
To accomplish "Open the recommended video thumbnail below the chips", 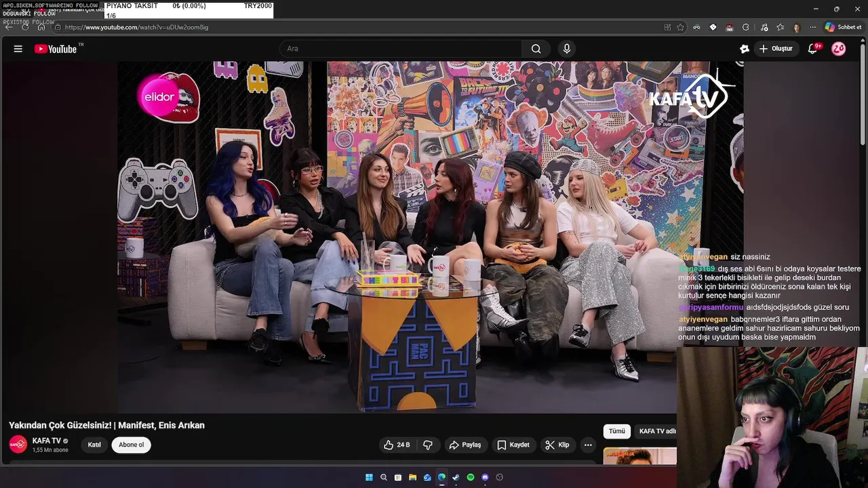I will pos(640,456).
